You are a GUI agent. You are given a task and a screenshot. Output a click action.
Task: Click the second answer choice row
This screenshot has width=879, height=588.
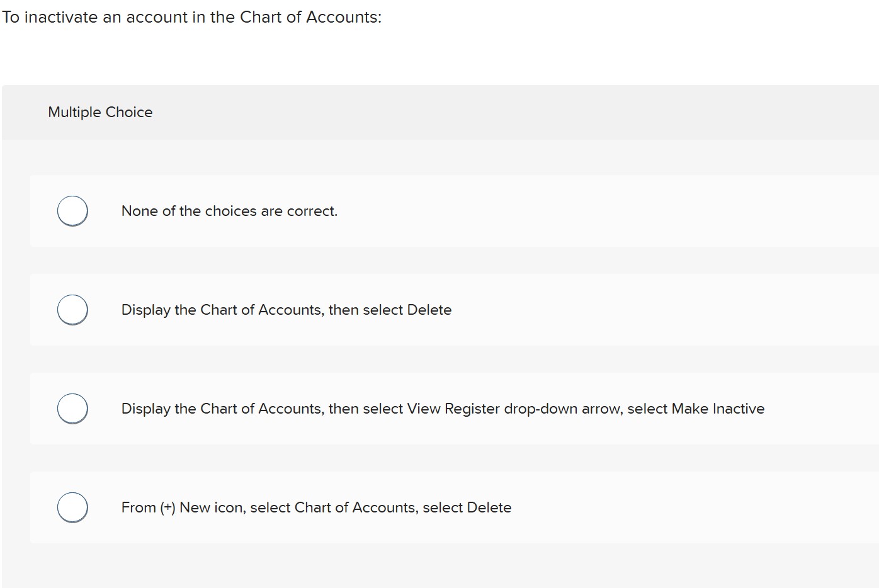tap(441, 309)
